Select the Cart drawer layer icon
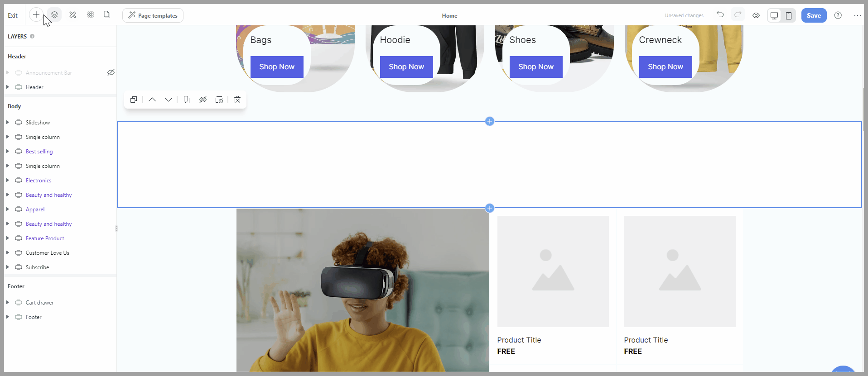Screen dimensions: 868x376 click(19, 302)
